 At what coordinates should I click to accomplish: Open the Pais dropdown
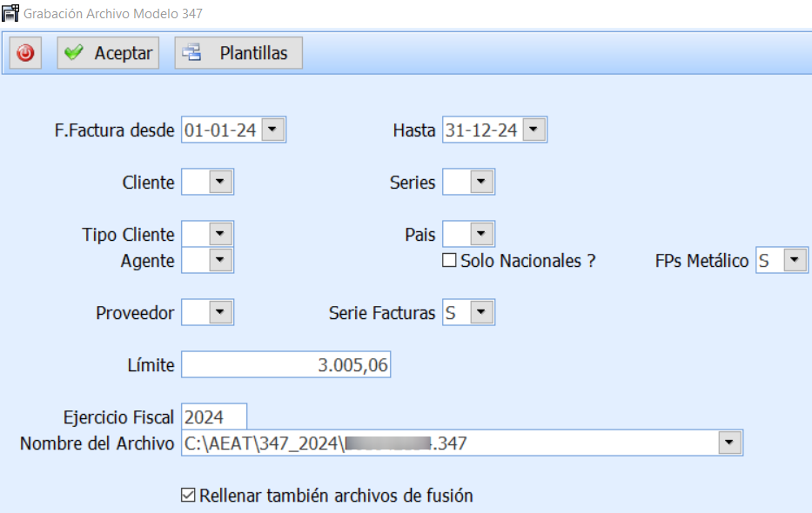coord(481,234)
